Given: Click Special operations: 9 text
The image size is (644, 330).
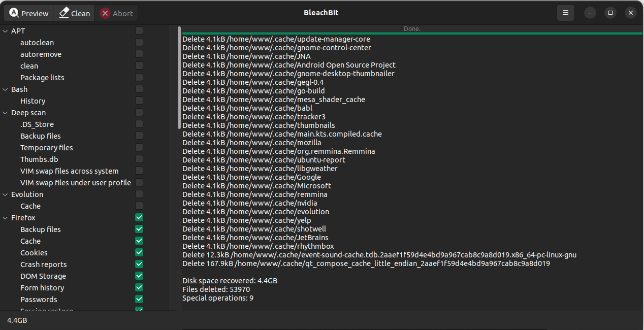Looking at the screenshot, I should [x=218, y=298].
